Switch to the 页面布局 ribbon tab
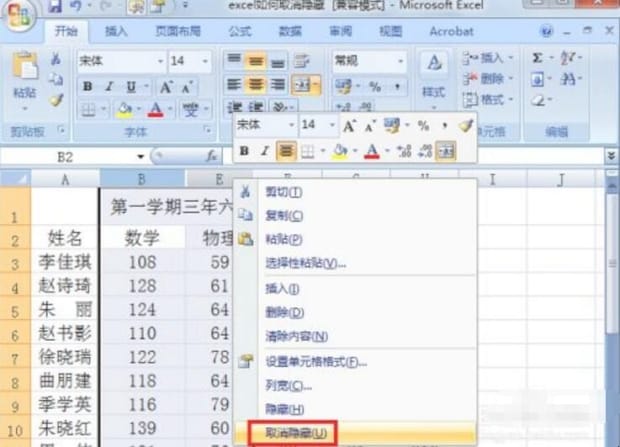Image resolution: width=620 pixels, height=447 pixels. point(178,31)
